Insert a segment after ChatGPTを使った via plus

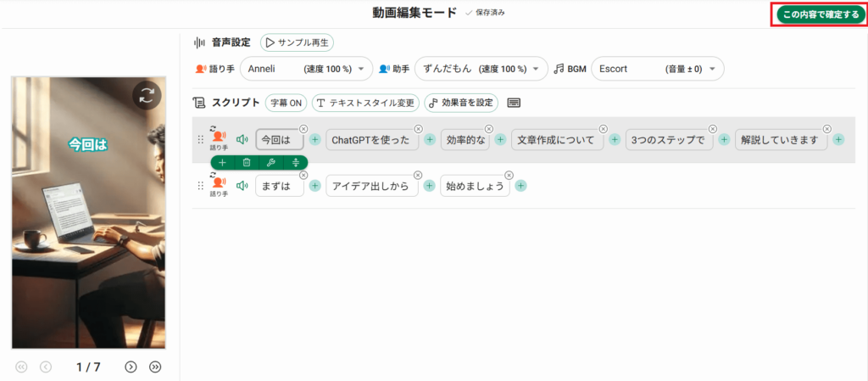[x=430, y=140]
